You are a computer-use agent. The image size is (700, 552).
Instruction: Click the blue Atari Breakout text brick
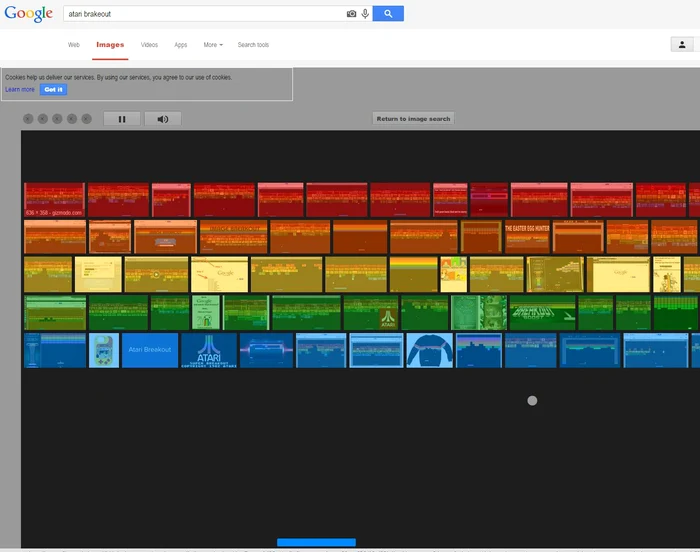click(150, 350)
